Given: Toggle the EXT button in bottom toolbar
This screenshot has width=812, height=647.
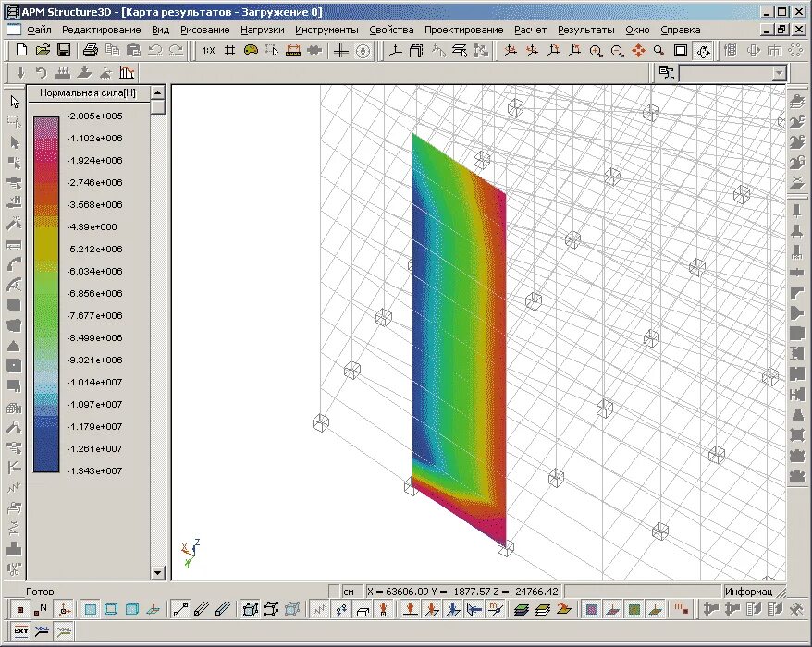Looking at the screenshot, I should pos(21,631).
